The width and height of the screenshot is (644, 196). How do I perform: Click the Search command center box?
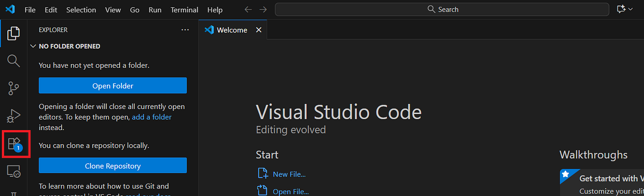(442, 9)
